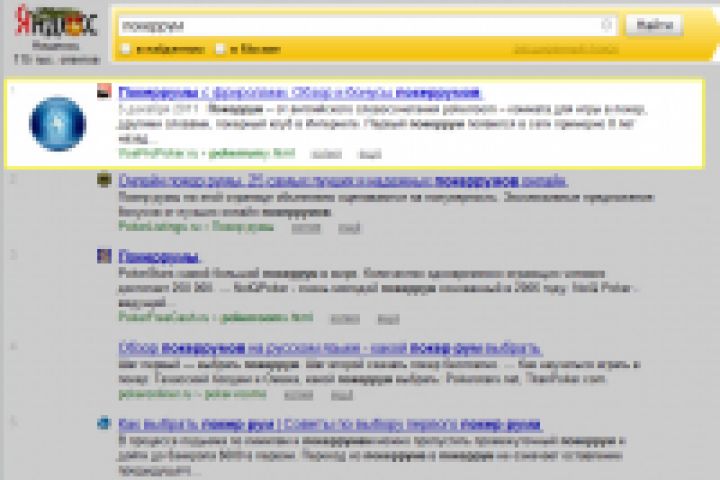Clear the search query with the X icon

pos(607,25)
